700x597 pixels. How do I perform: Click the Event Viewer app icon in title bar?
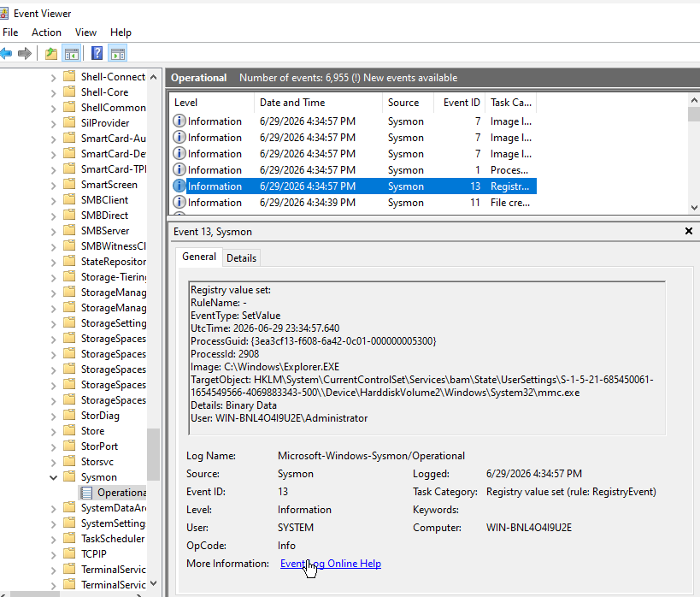tap(3, 14)
